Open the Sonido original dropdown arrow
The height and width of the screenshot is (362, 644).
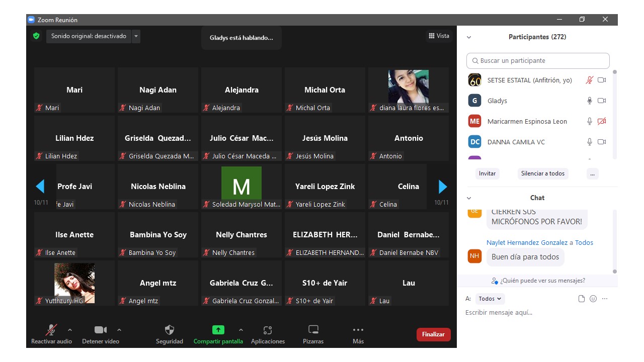pos(136,36)
